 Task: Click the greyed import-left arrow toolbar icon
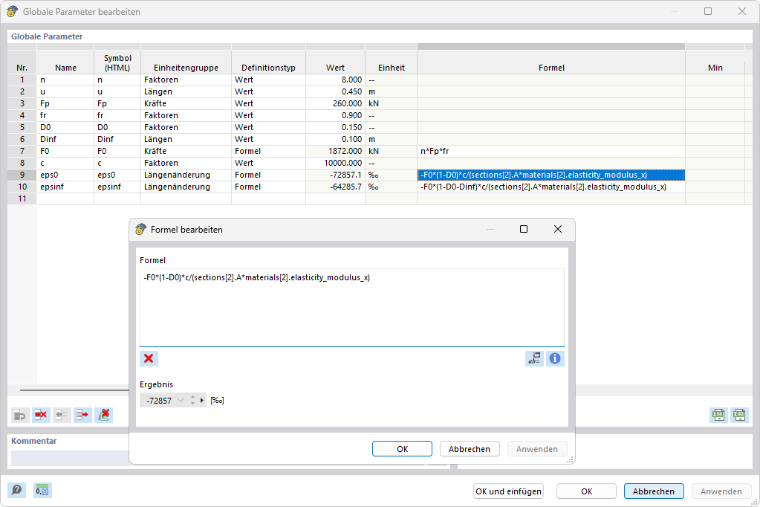62,415
